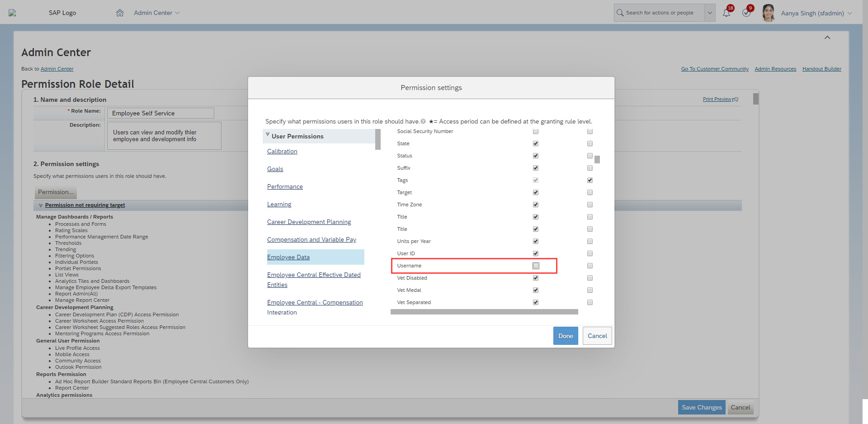Image resolution: width=868 pixels, height=424 pixels.
Task: Uncheck the Tags second column checkbox
Action: tap(590, 180)
